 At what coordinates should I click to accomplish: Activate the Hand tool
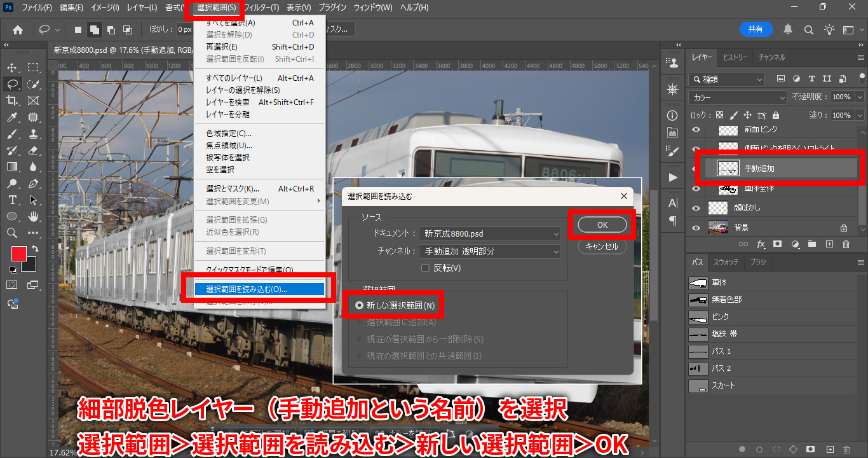pos(34,217)
